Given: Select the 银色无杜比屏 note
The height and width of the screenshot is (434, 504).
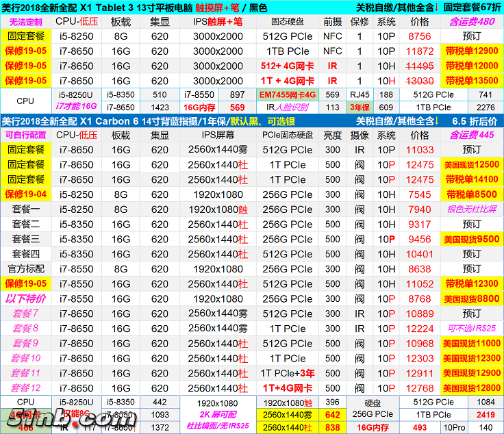Looking at the screenshot, I should 472,209.
